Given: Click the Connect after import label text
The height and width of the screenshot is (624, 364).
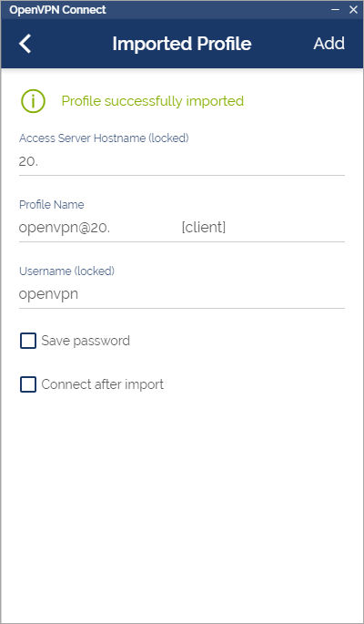Looking at the screenshot, I should [x=103, y=384].
